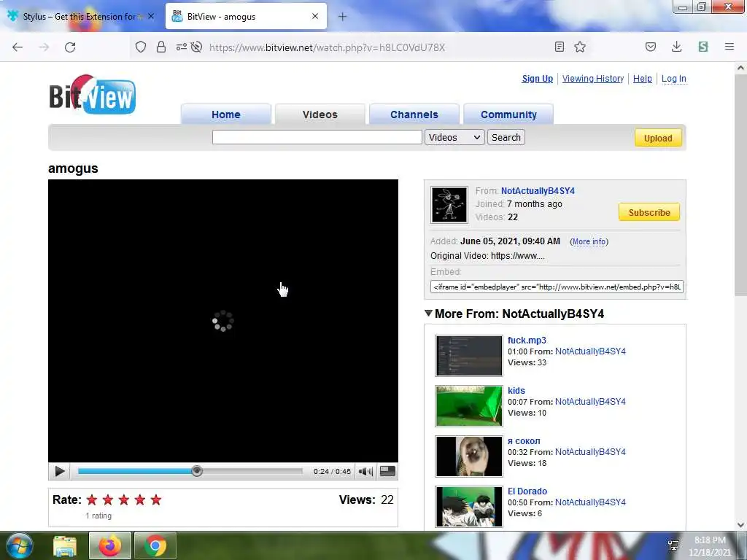Close the Stylus extension tab

pyautogui.click(x=151, y=16)
